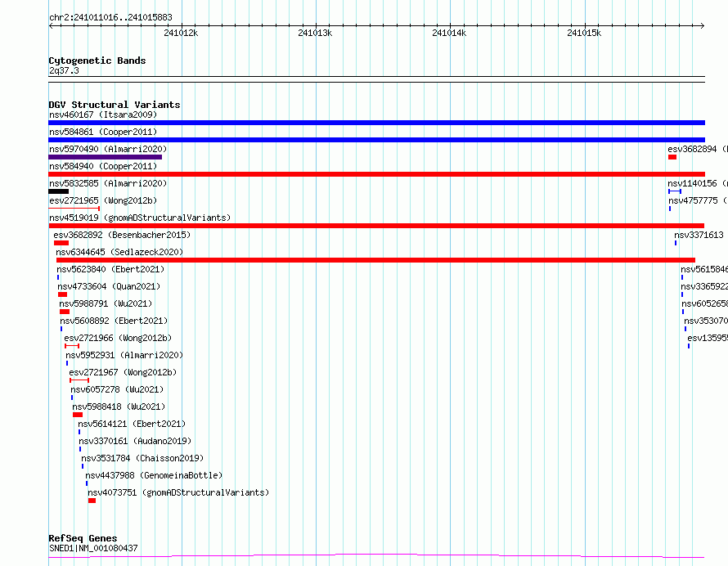Click nsv5952931 (Almarri2020) label
Image resolution: width=728 pixels, height=566 pixels.
coord(124,355)
